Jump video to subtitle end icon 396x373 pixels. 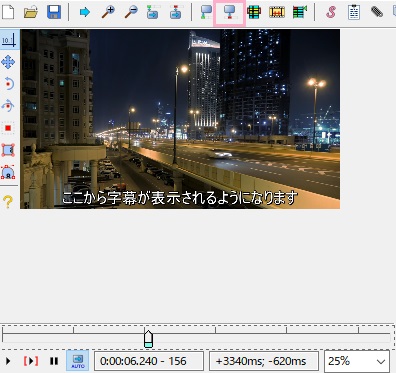(175, 12)
